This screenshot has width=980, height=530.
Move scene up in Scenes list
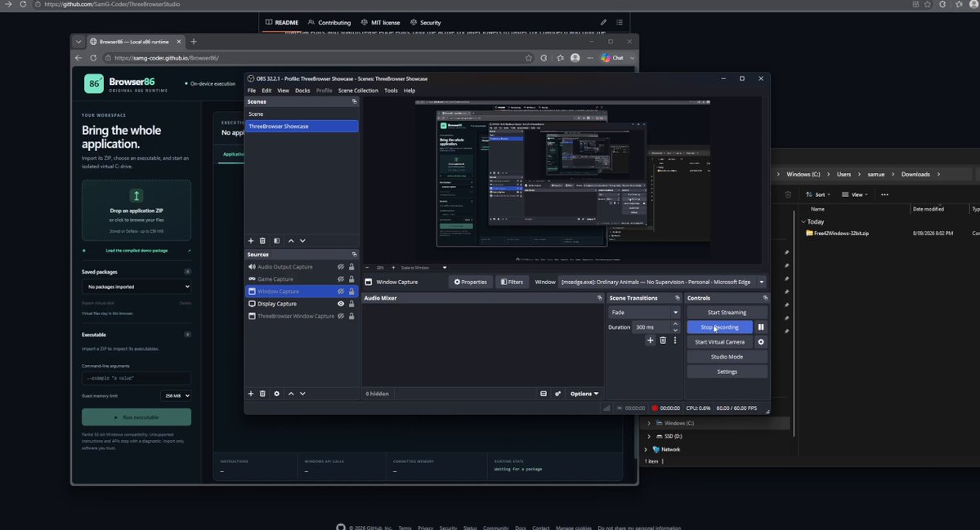coord(291,241)
